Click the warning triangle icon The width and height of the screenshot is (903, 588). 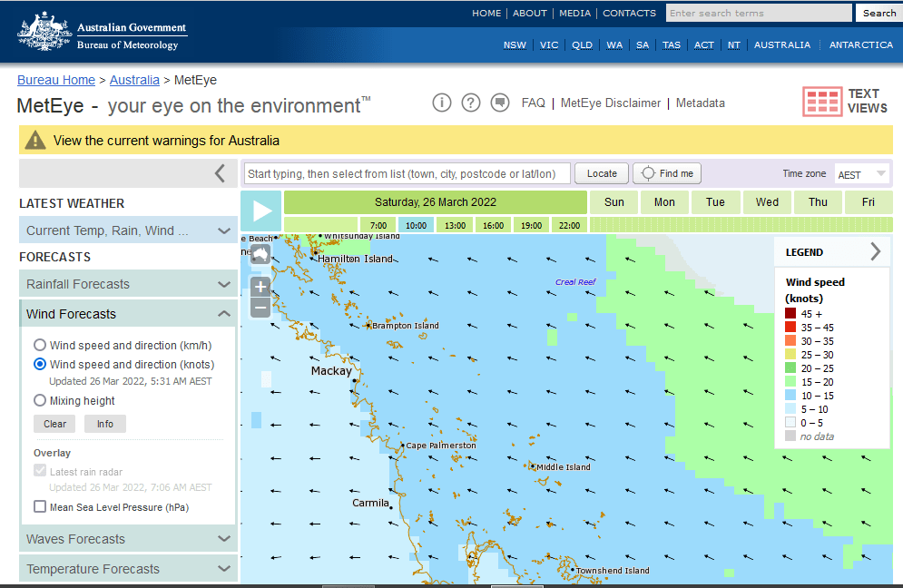point(35,141)
